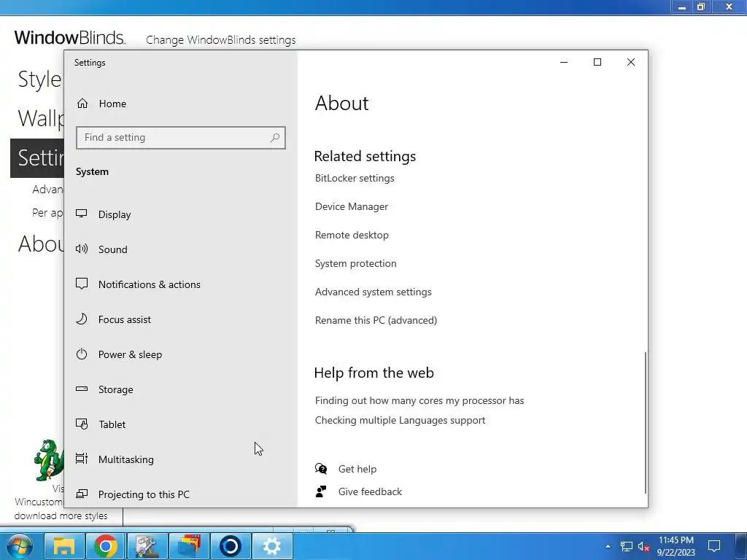Screen dimensions: 747x560
Task: Select Wallpaper tab in WindowBlinds window
Action: tap(41, 118)
